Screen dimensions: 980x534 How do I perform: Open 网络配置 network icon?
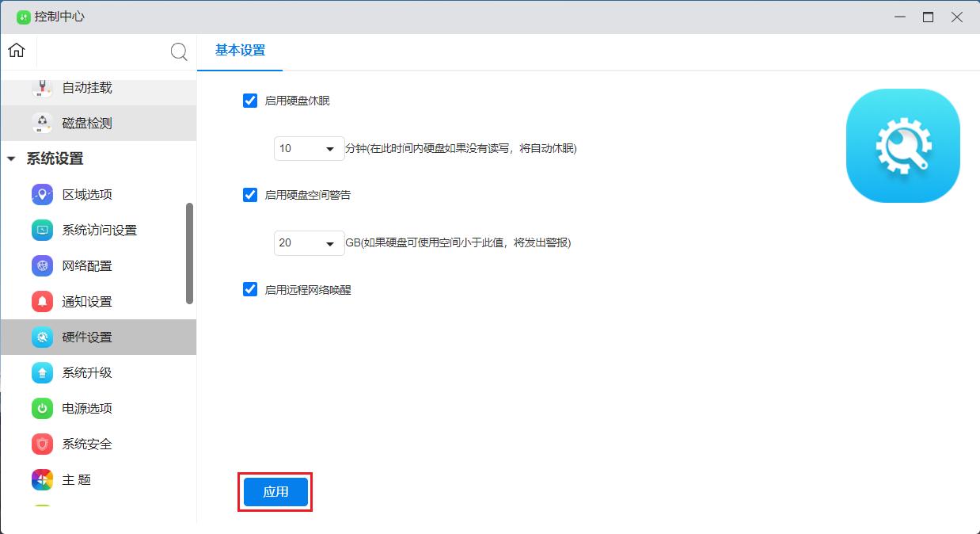point(42,265)
